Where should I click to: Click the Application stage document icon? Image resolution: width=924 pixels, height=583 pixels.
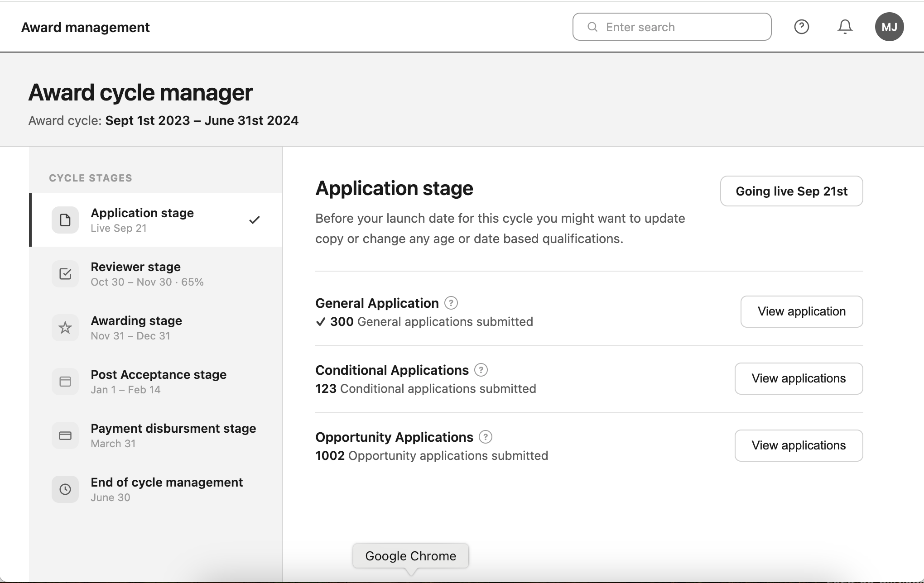click(x=65, y=220)
